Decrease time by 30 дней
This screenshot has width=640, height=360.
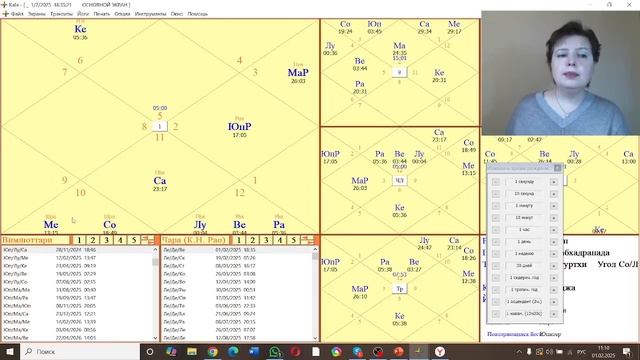coord(496,266)
